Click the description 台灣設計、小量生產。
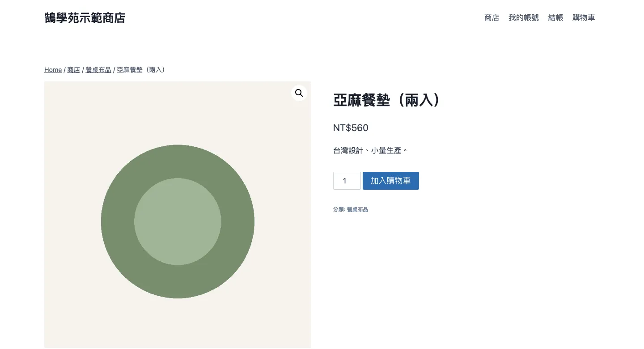 tap(371, 150)
